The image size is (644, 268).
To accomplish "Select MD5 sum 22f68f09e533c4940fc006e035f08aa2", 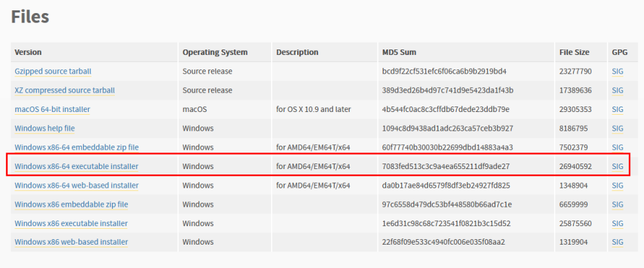I will (x=444, y=243).
